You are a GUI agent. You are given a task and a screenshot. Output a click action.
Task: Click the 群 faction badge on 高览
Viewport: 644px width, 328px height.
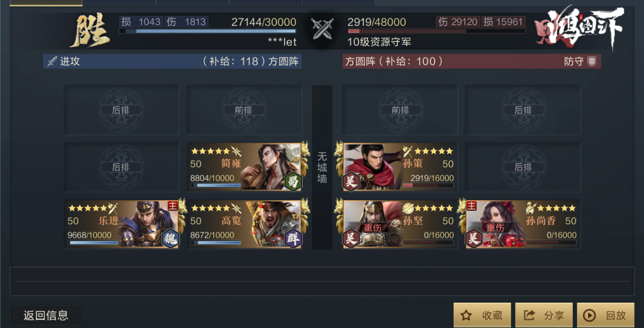[x=293, y=239]
